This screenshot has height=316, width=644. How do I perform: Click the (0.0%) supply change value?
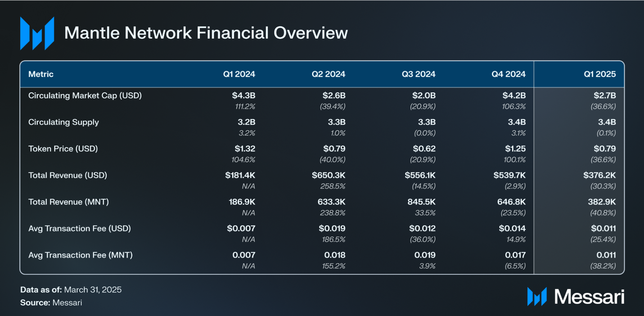pos(425,133)
